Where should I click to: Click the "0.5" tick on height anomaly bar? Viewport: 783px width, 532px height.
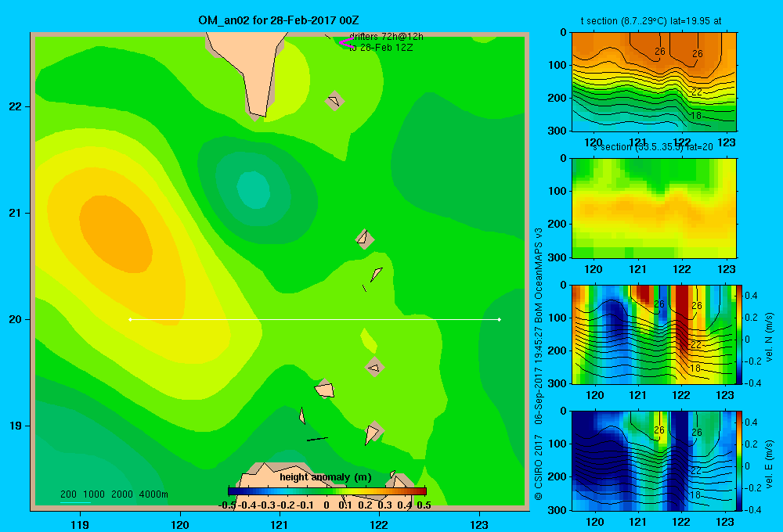(x=424, y=505)
